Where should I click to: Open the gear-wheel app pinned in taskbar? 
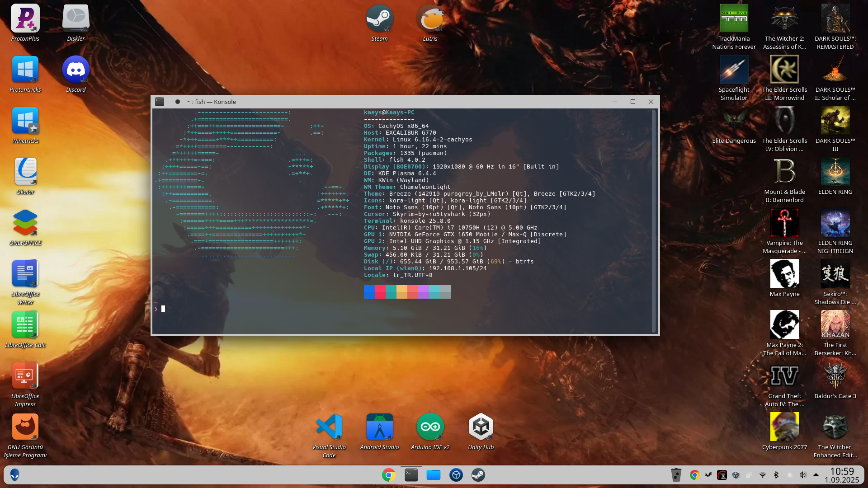(456, 475)
